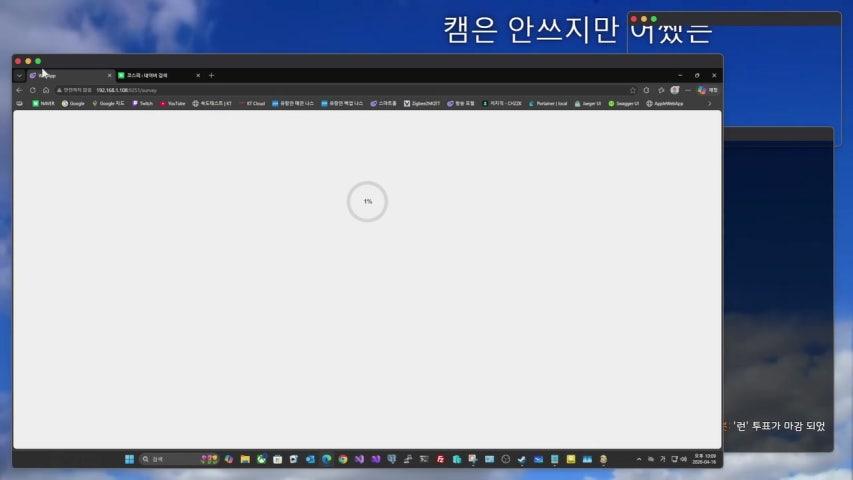The width and height of the screenshot is (853, 480).
Task: Open the Google Maps bookmark
Action: click(108, 103)
